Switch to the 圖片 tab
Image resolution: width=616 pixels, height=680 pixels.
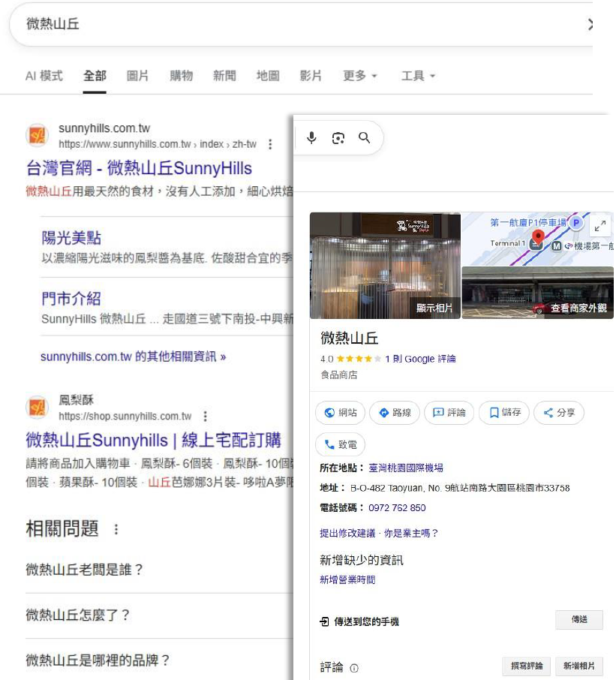(x=137, y=76)
